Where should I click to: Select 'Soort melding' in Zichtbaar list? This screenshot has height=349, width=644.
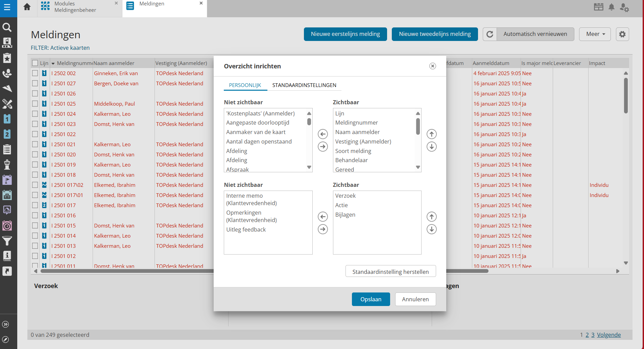click(x=353, y=151)
